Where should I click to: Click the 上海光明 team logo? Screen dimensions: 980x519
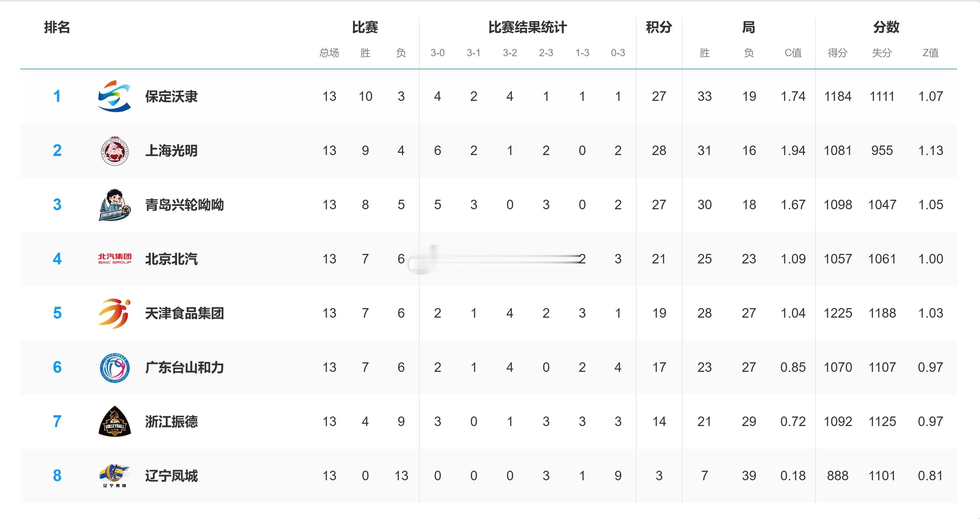coord(114,150)
